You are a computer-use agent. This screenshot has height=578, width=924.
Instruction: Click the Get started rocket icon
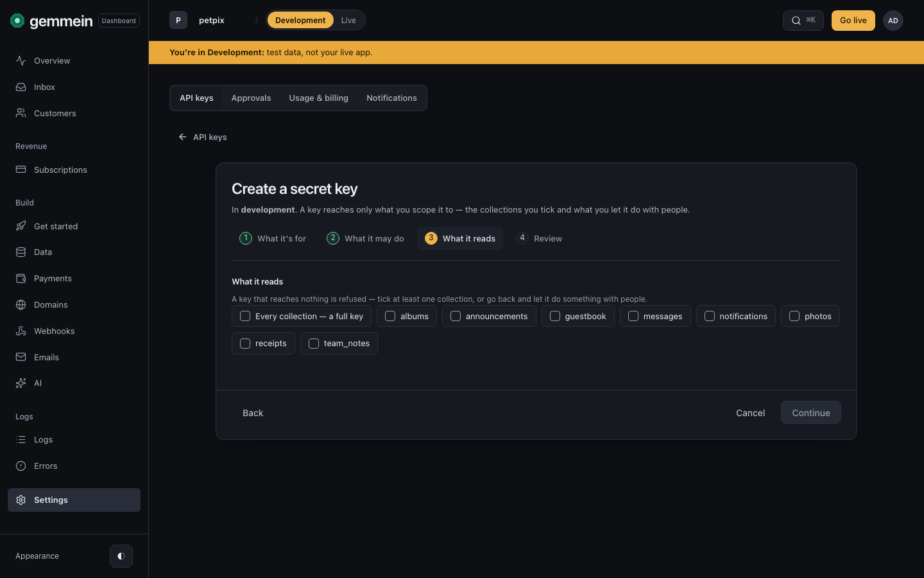(x=21, y=226)
